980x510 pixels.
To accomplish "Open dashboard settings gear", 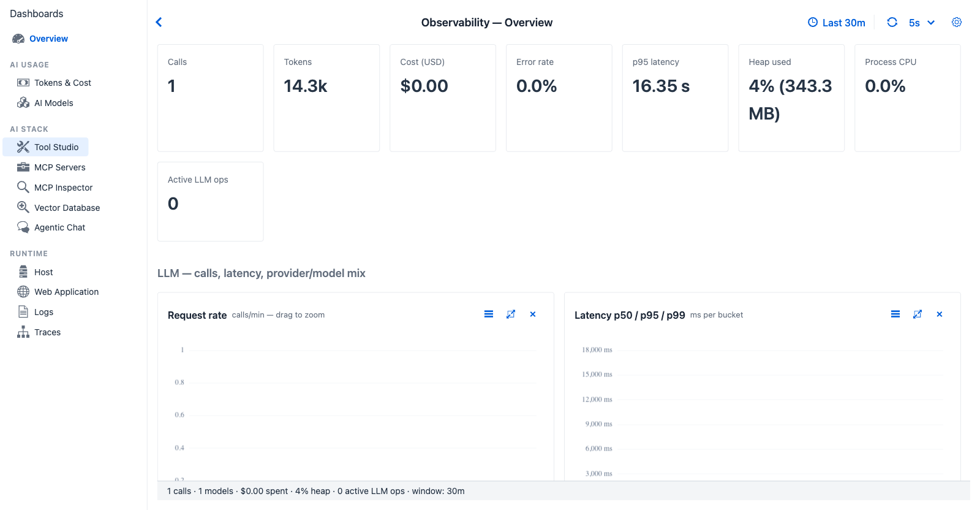I will tap(957, 22).
